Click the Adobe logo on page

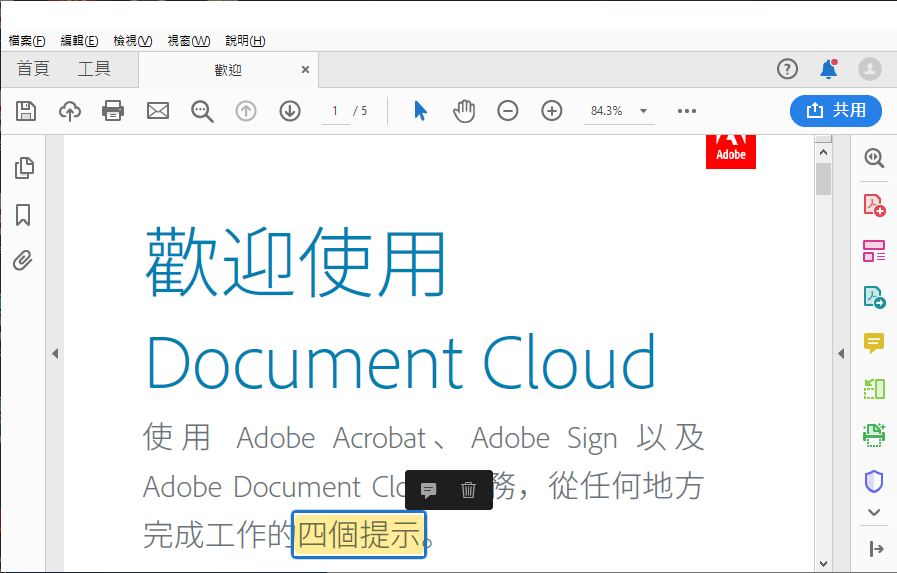(731, 152)
